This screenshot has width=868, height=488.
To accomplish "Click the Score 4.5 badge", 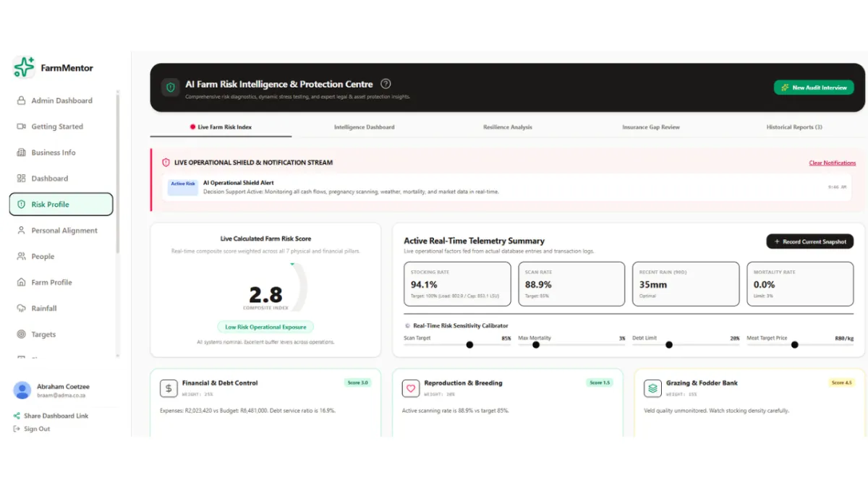I will click(842, 382).
